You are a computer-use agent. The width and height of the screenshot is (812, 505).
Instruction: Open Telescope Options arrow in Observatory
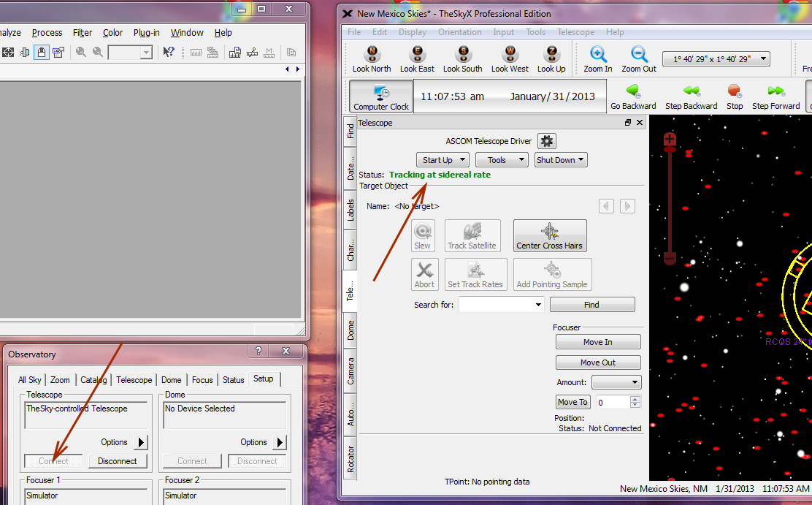tap(141, 442)
